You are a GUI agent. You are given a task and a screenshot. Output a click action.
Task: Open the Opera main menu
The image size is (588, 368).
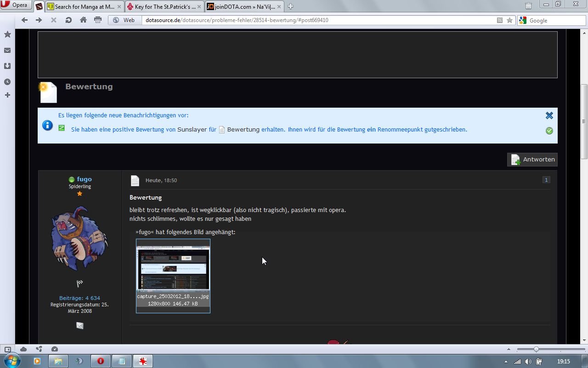[x=16, y=6]
